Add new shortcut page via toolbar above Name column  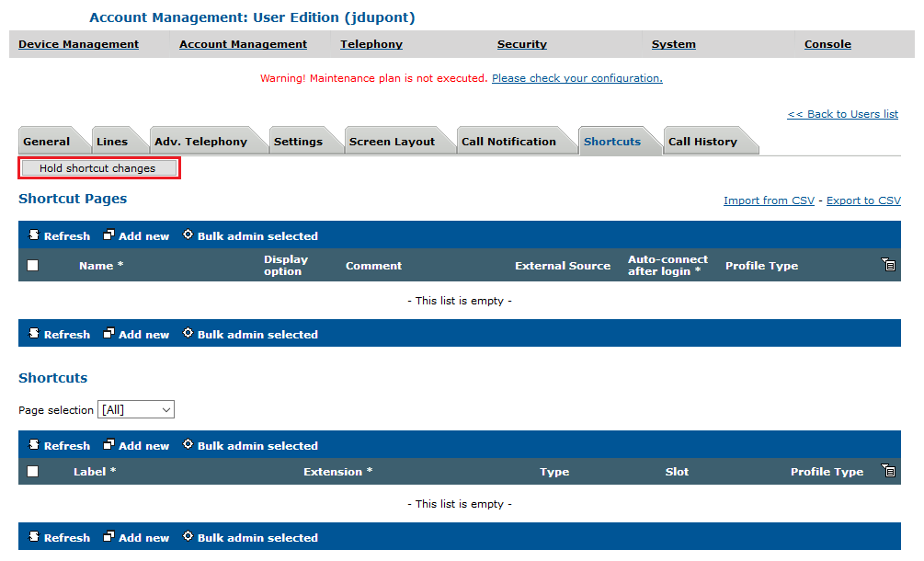pos(136,235)
